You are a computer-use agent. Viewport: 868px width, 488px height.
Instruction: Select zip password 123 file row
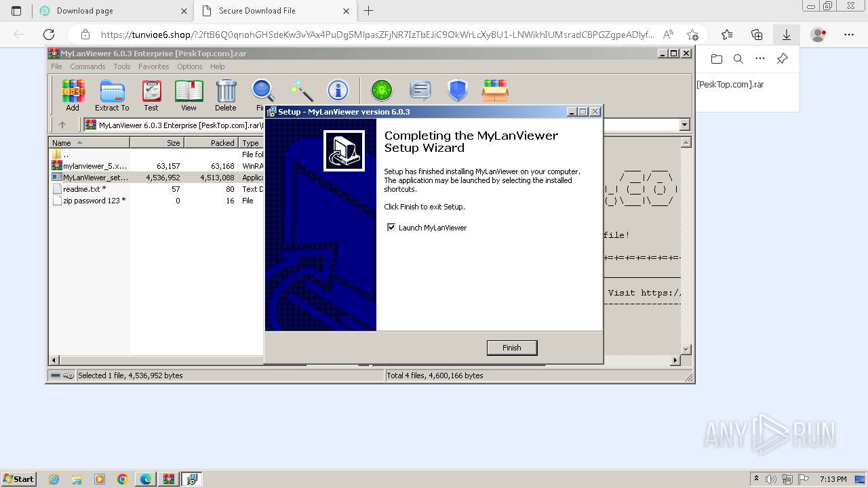pos(156,200)
